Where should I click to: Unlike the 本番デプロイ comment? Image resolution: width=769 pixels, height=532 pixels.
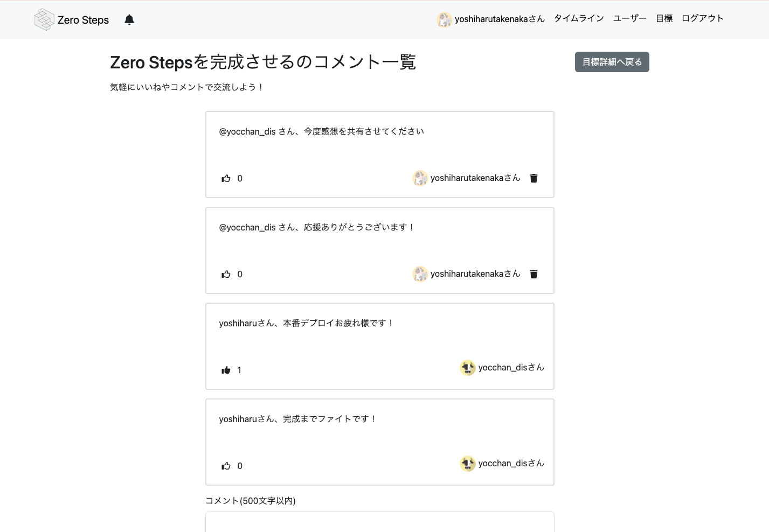click(x=226, y=370)
